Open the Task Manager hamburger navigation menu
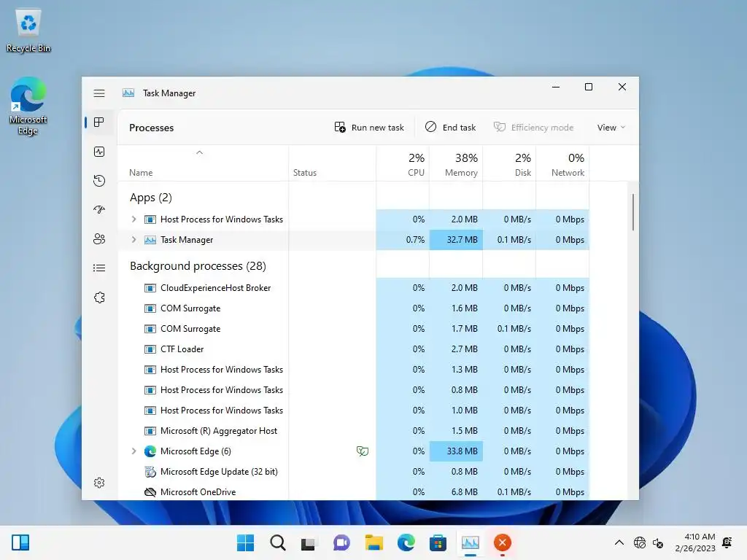The width and height of the screenshot is (747, 560). click(x=99, y=93)
